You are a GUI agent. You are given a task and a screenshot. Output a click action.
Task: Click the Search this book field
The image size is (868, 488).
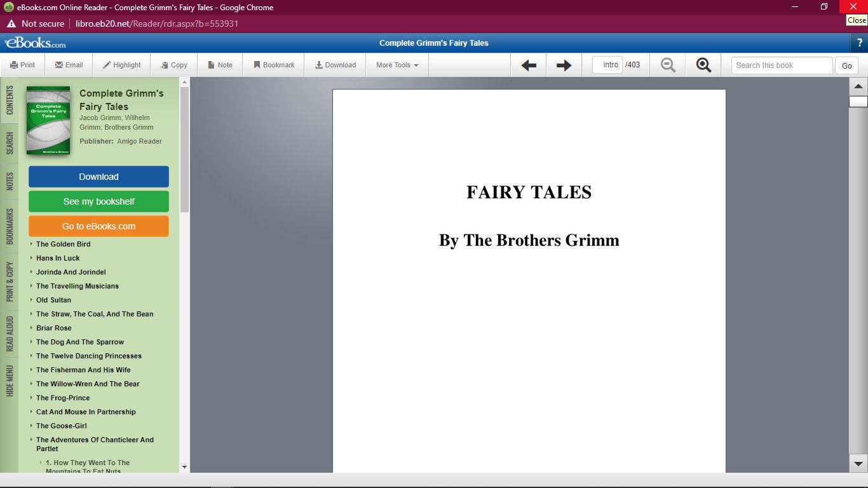coord(782,65)
